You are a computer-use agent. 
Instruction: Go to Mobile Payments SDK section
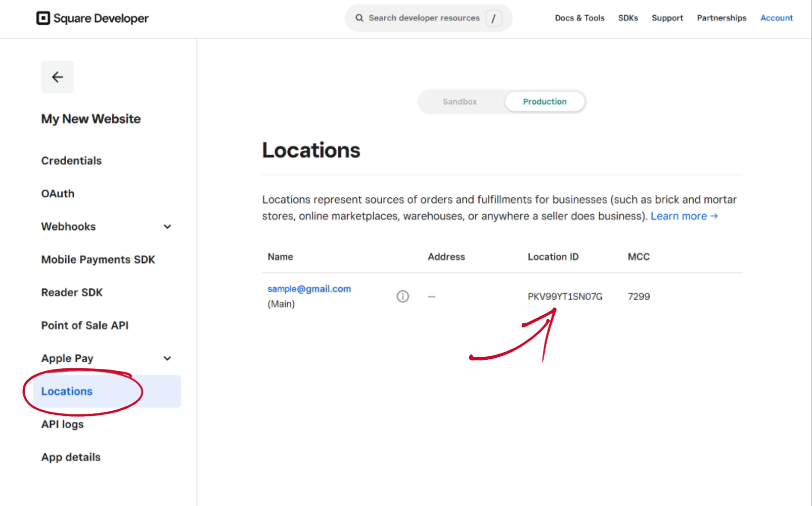(98, 260)
